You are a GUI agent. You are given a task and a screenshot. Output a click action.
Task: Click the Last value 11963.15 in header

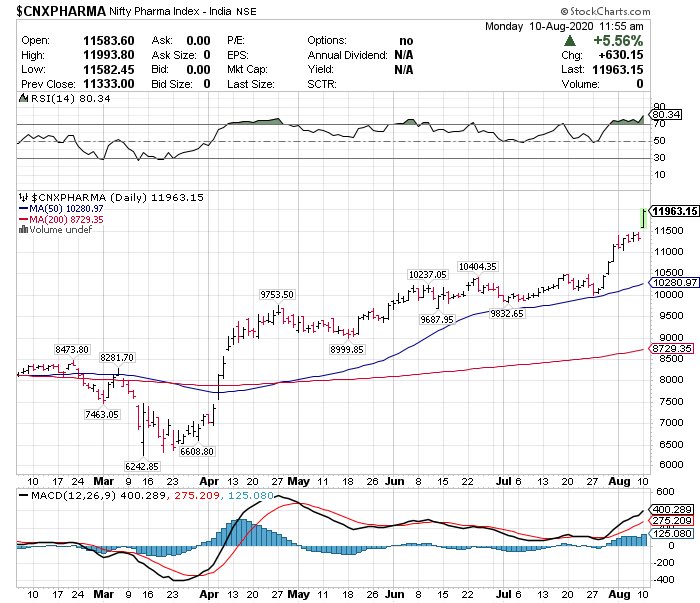[x=618, y=70]
